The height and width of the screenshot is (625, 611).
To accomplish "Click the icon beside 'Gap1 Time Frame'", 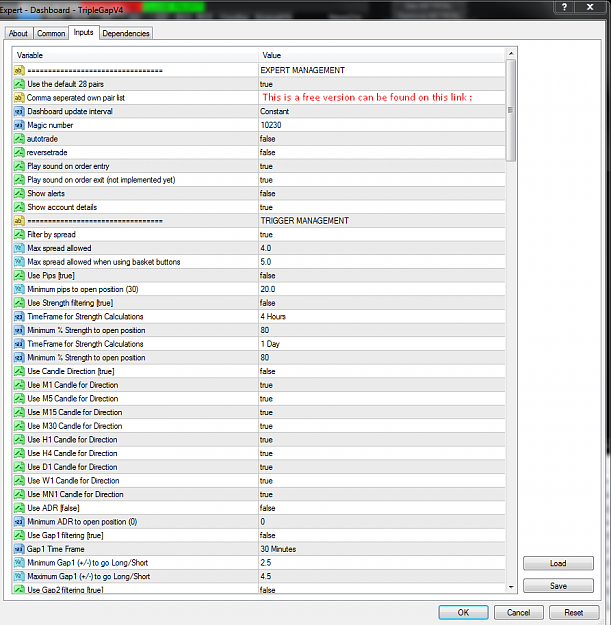I will pyautogui.click(x=19, y=549).
